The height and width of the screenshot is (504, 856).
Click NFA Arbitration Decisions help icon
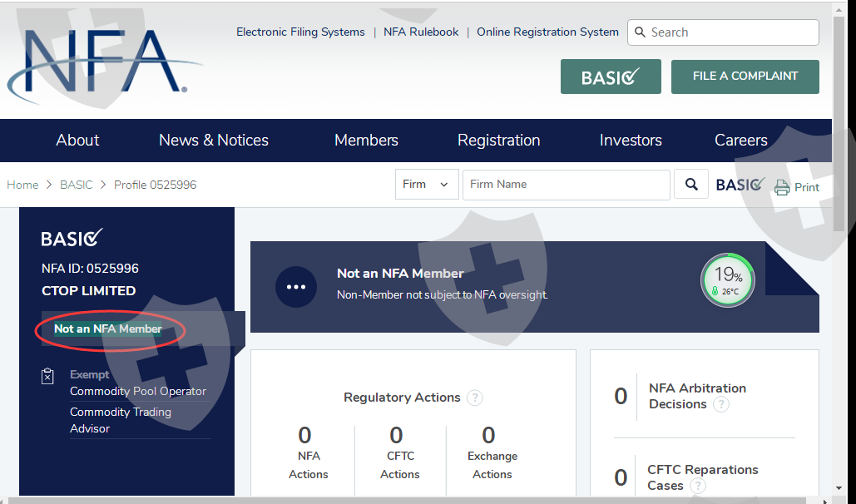(721, 404)
